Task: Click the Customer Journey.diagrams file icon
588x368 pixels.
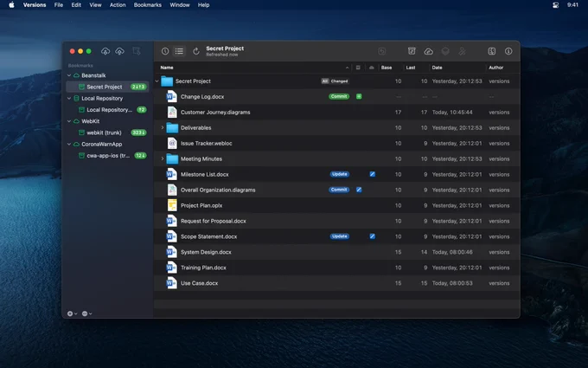Action: pos(172,113)
